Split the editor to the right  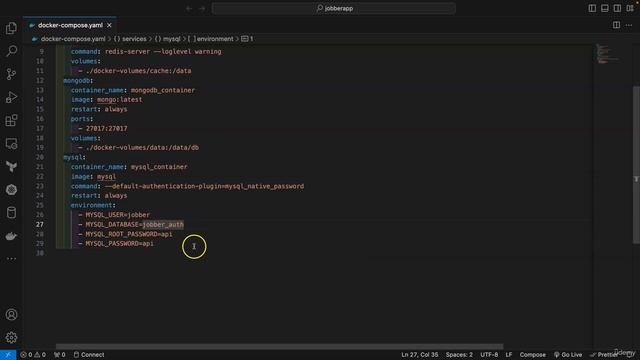616,25
